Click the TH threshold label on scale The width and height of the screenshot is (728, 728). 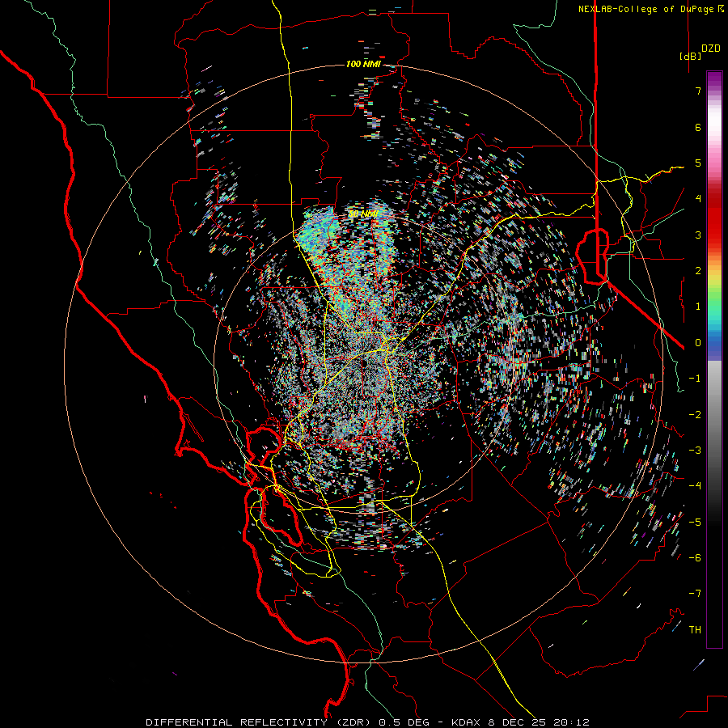pyautogui.click(x=695, y=630)
